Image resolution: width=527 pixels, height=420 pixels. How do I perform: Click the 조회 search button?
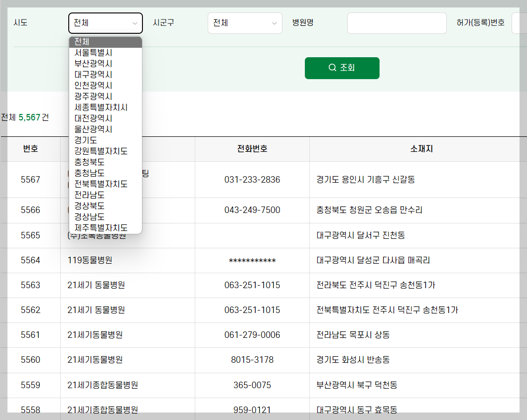point(342,68)
